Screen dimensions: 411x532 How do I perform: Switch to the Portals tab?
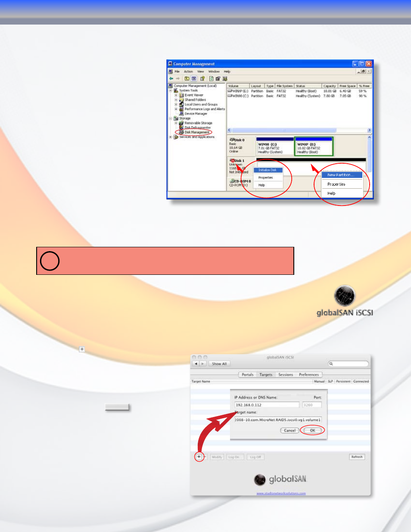point(248,375)
